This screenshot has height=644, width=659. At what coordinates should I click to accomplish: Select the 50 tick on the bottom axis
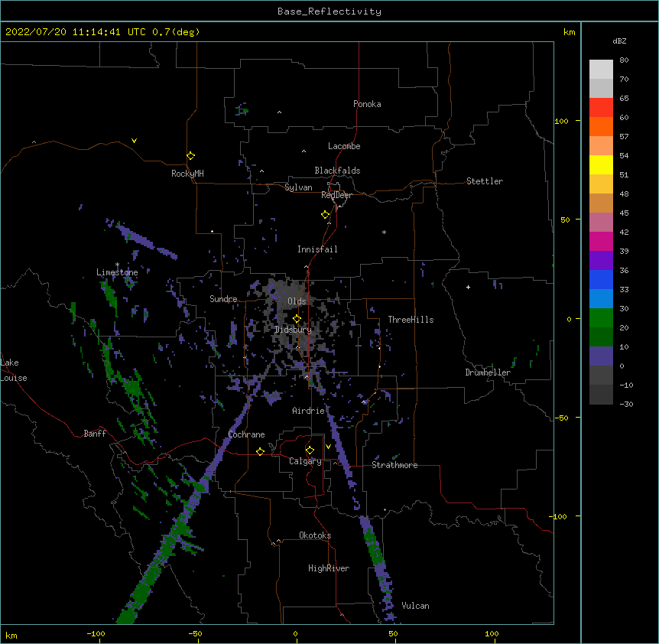point(393,633)
